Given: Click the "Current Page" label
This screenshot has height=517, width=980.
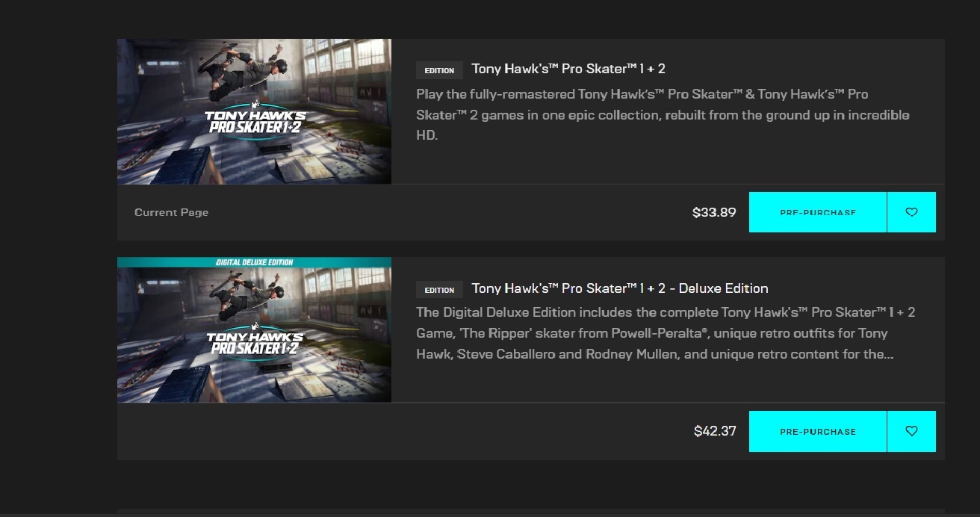Looking at the screenshot, I should pyautogui.click(x=171, y=212).
